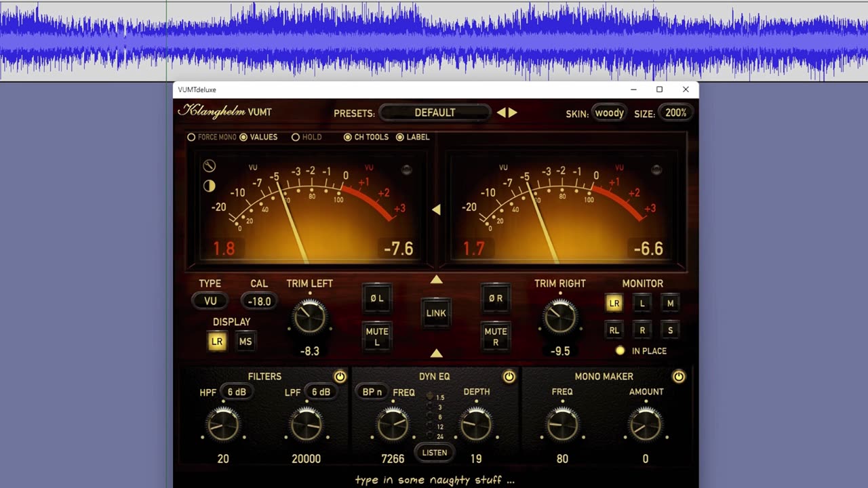Click the DYN EQ DEPTH knob
Screen dimensions: 868x488
[x=476, y=426]
